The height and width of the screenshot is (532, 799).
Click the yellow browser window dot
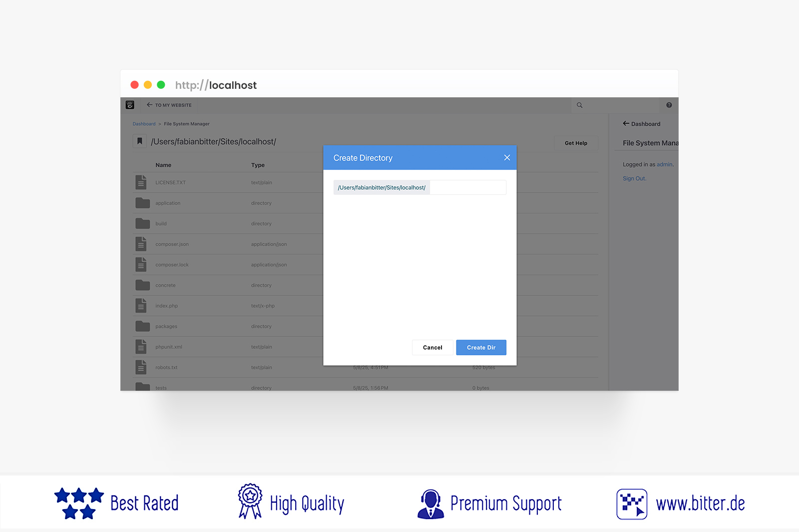[148, 85]
